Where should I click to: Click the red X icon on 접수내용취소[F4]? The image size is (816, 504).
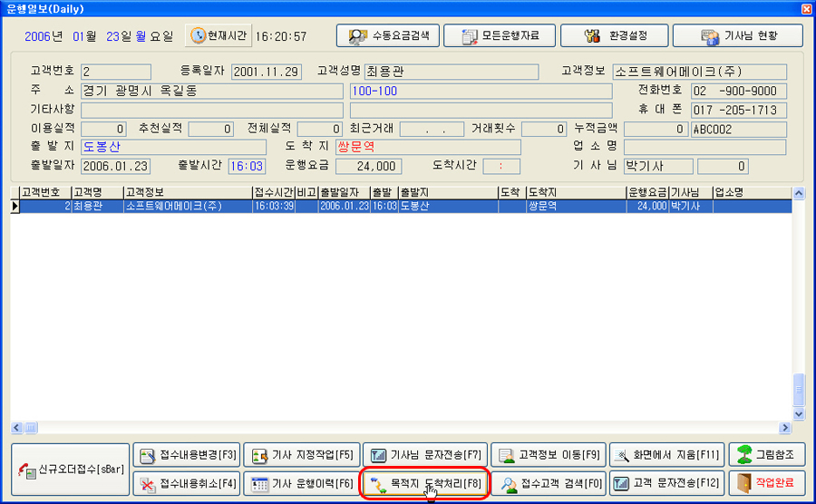click(x=148, y=485)
